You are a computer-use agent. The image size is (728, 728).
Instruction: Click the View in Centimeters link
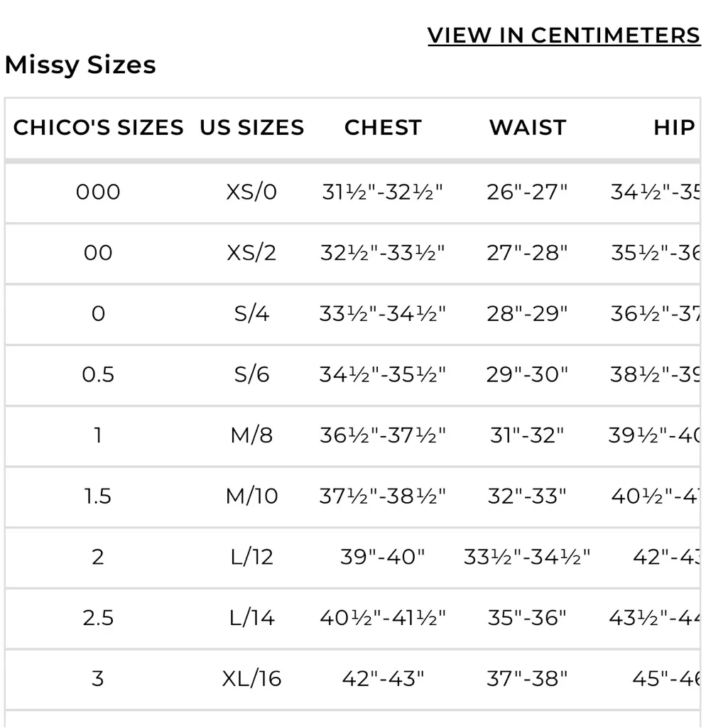pos(564,36)
